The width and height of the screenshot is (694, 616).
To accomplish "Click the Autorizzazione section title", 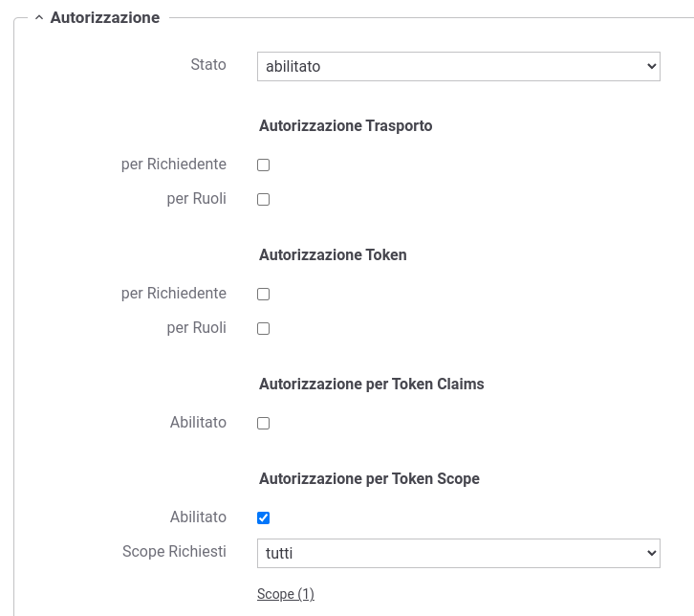I will click(x=105, y=18).
